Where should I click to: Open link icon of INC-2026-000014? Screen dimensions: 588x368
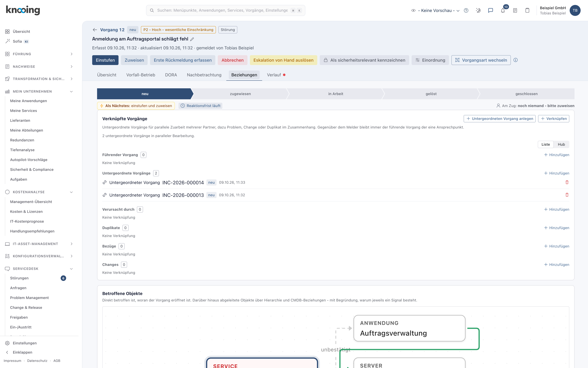(104, 182)
